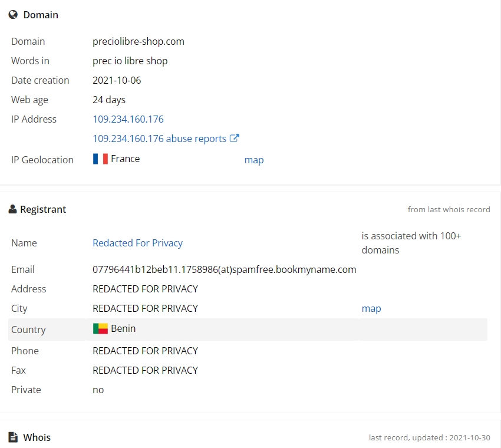Click the preciolibre-shop.com domain value
The image size is (501, 448).
tap(139, 41)
